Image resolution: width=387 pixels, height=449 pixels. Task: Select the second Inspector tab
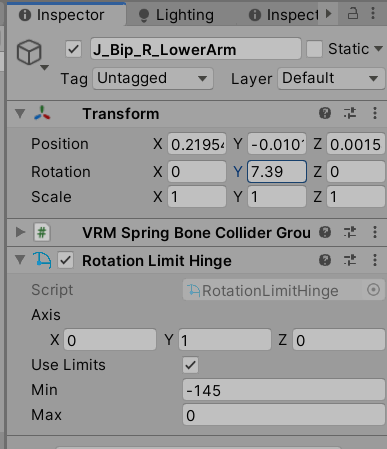283,15
